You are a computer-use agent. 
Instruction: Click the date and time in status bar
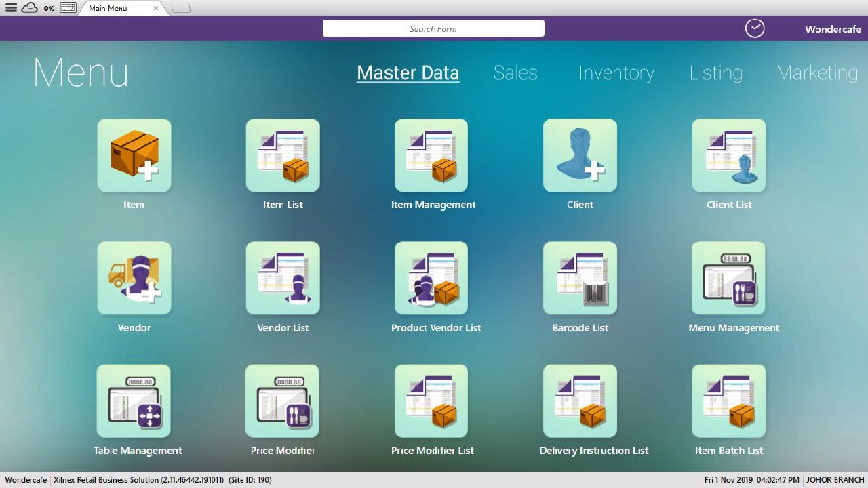pyautogui.click(x=751, y=480)
